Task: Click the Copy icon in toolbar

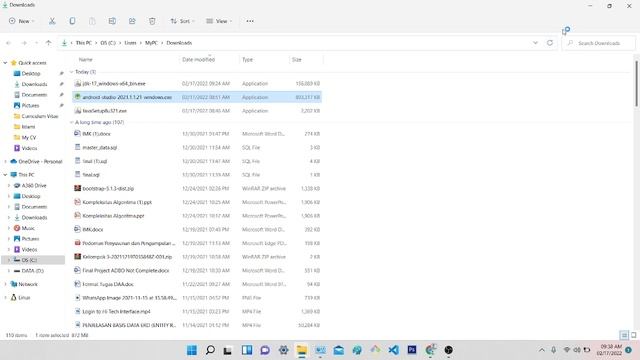Action: (72, 21)
